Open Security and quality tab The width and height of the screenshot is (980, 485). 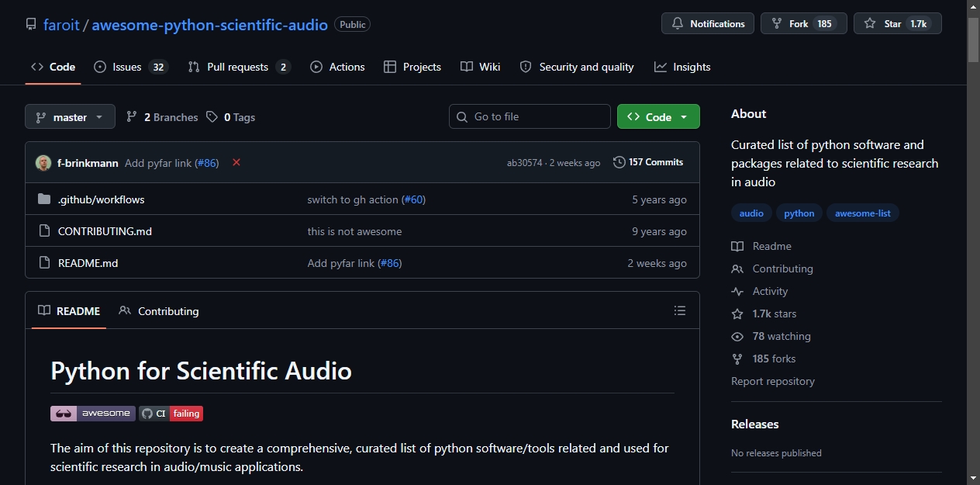577,67
